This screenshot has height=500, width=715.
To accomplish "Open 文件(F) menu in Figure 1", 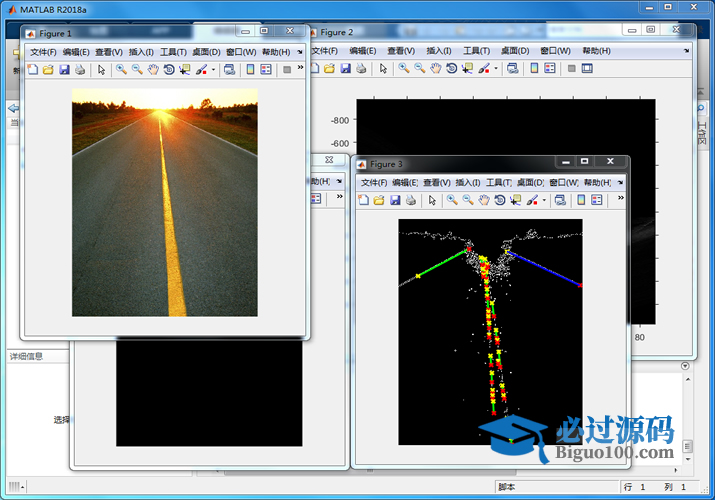I will (x=43, y=52).
